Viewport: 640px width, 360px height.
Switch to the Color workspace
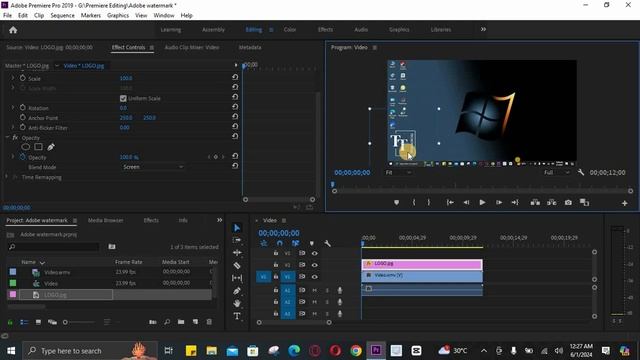click(x=290, y=29)
